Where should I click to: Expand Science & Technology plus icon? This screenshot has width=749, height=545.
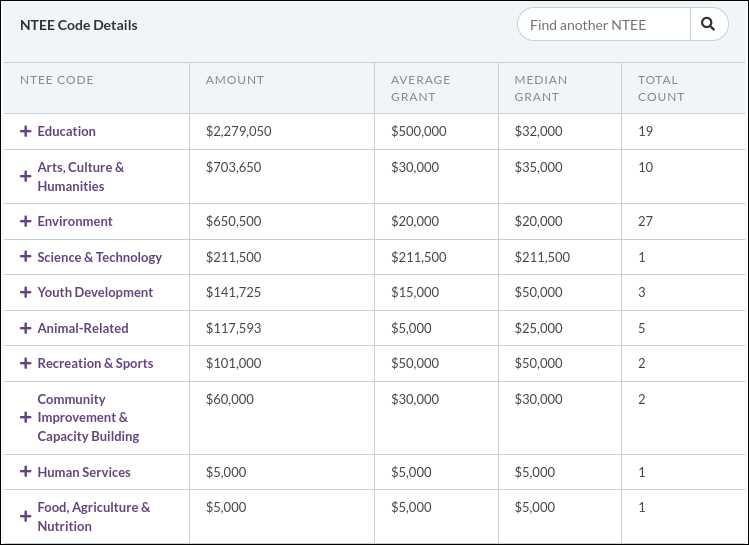[x=26, y=257]
